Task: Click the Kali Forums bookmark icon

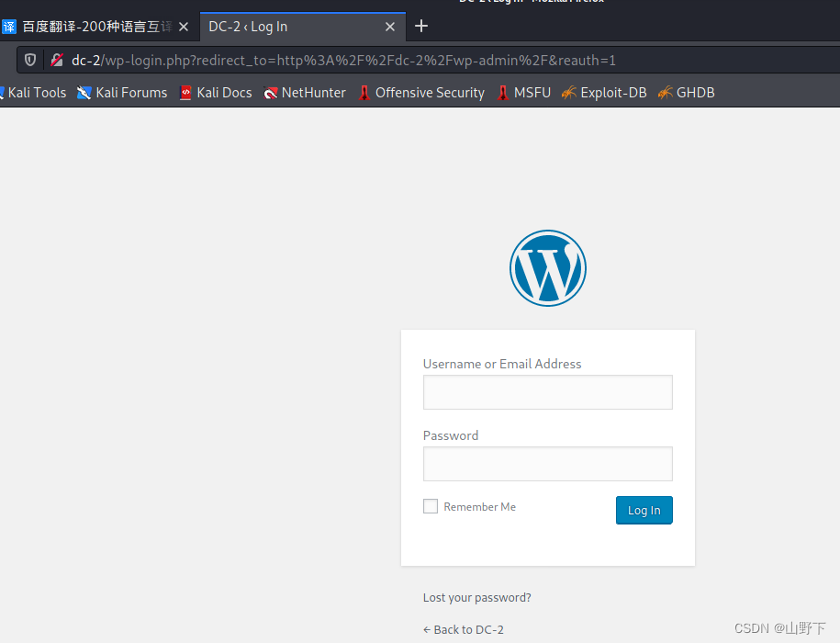Action: tap(84, 93)
